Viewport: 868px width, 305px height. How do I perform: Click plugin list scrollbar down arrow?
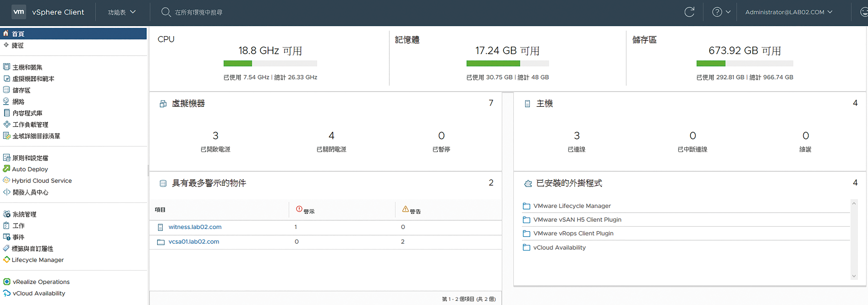[854, 276]
